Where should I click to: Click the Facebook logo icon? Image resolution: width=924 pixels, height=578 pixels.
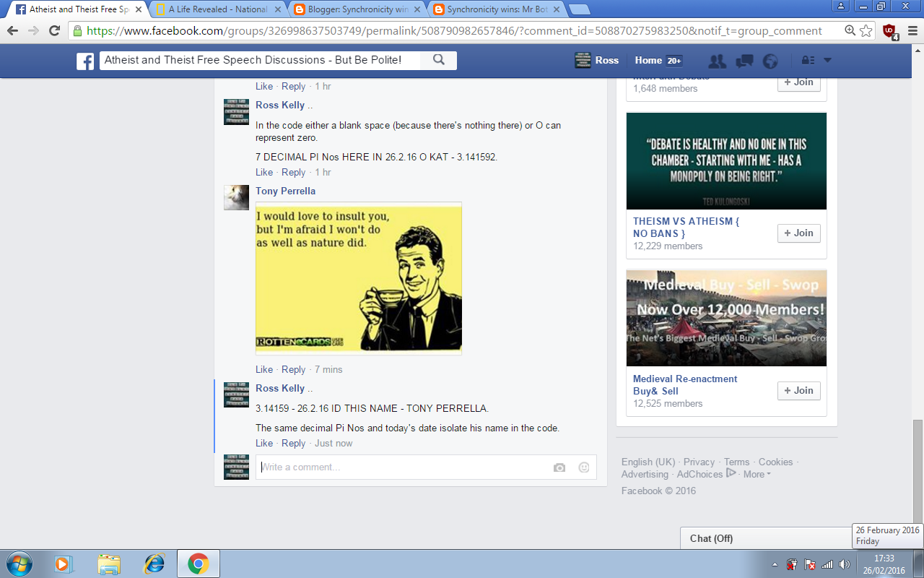(x=85, y=61)
